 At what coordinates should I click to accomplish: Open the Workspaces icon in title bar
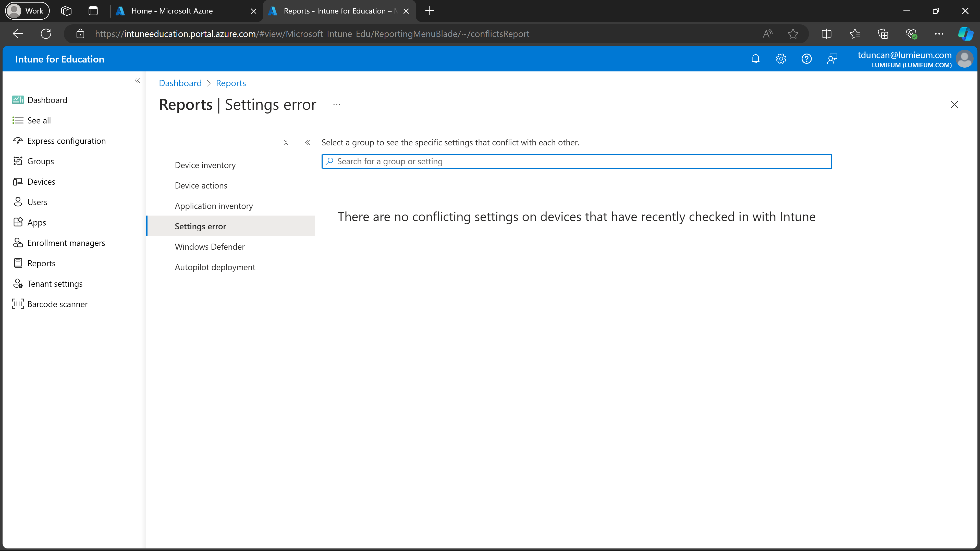coord(66,11)
